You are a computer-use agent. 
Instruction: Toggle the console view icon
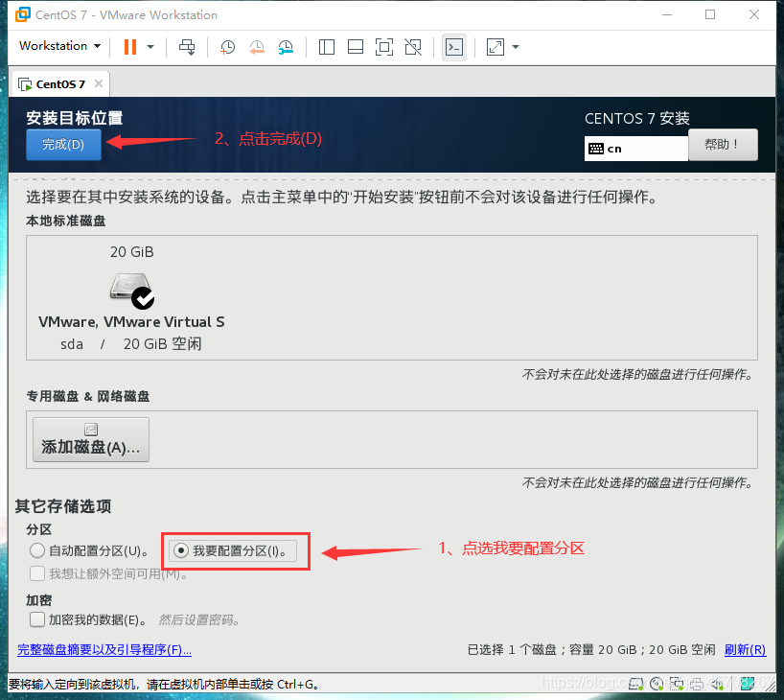(454, 47)
